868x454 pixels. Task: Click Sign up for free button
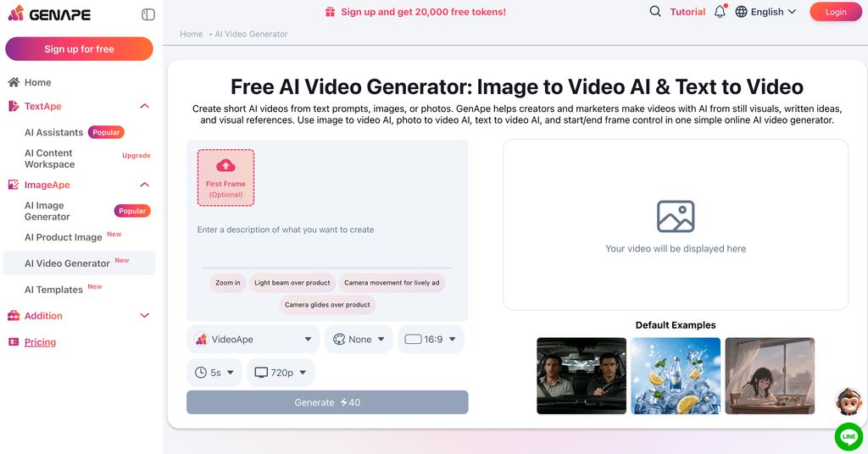coord(79,48)
